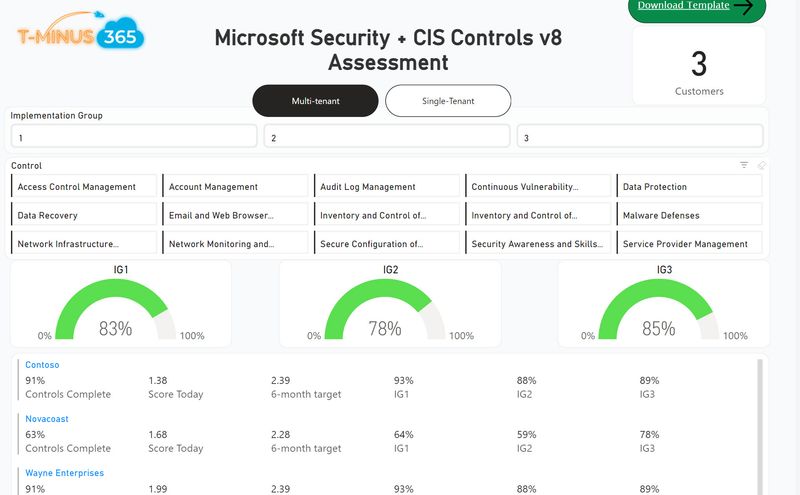Filter by Data Recovery control
Viewport: 800px width, 495px height.
[86, 215]
